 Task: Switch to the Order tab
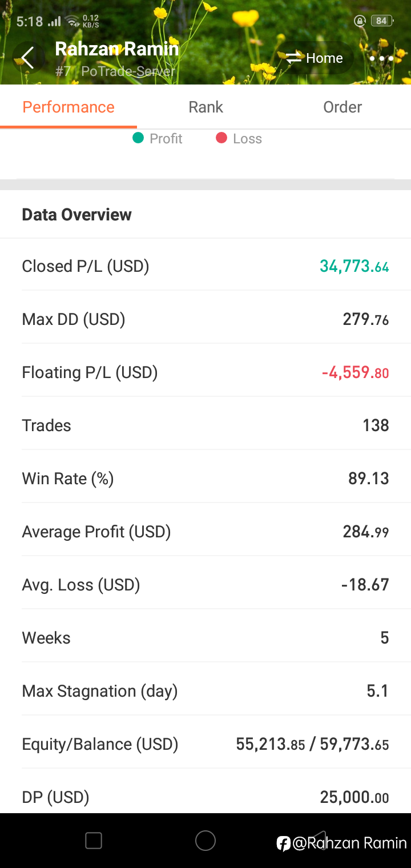[342, 107]
